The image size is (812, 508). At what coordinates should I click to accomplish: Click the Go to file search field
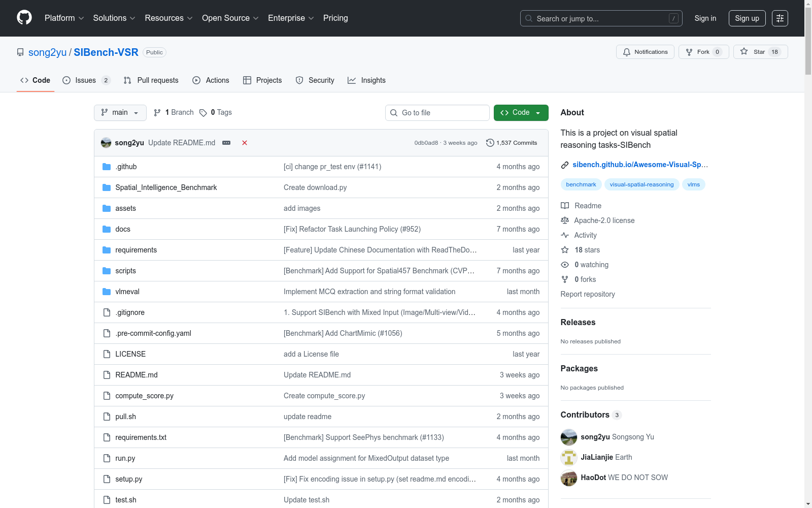click(437, 113)
